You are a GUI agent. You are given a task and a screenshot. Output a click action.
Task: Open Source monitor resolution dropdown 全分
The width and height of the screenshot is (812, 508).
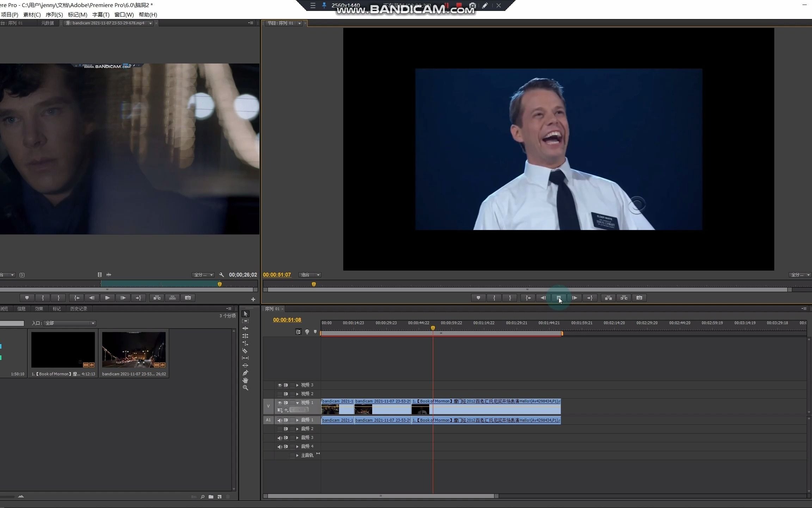pos(203,275)
